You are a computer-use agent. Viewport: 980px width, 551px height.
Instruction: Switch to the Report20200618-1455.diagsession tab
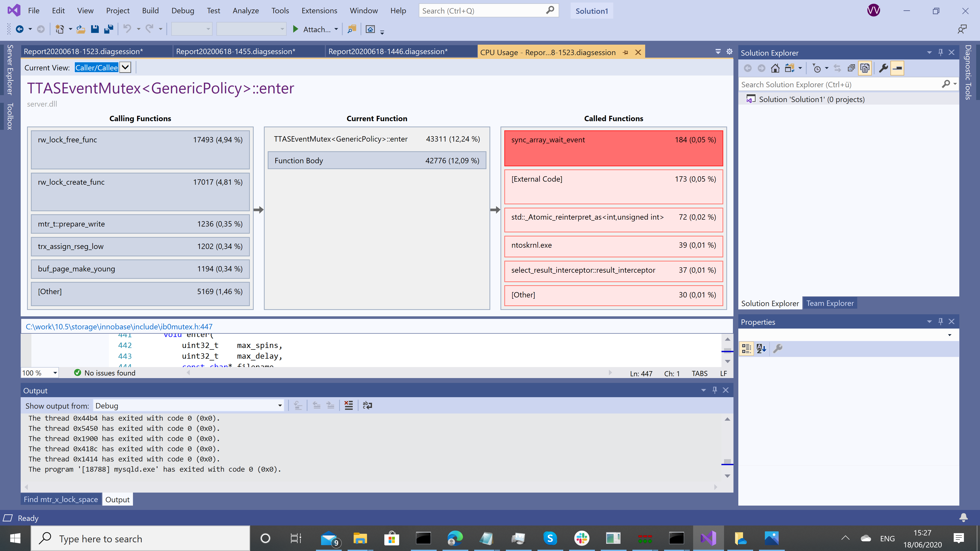coord(236,51)
